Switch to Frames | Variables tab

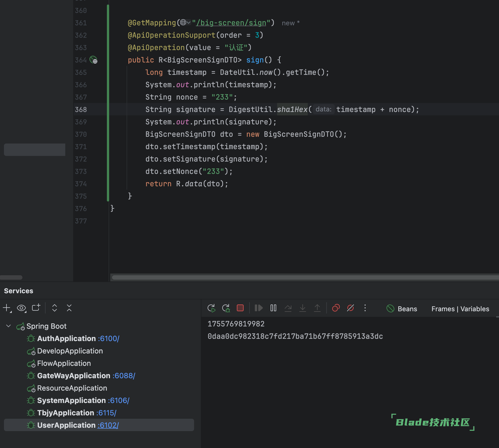[460, 309]
